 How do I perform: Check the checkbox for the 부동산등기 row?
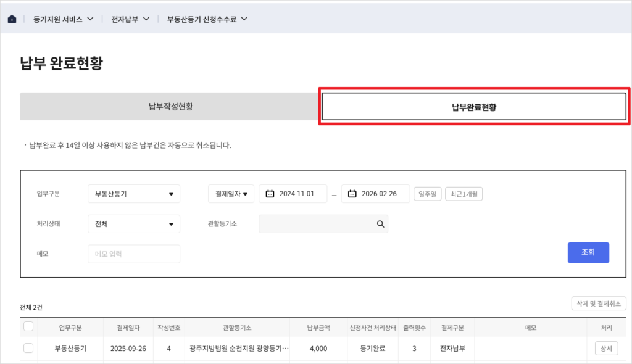[28, 348]
